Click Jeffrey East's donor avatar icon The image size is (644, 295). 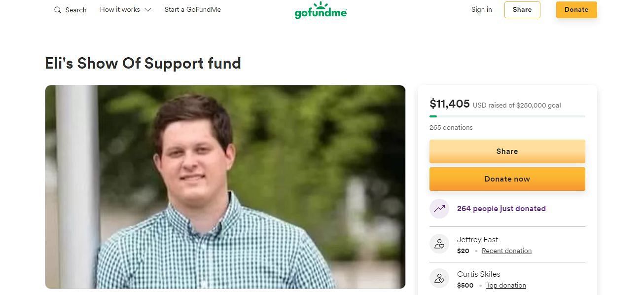tap(439, 244)
